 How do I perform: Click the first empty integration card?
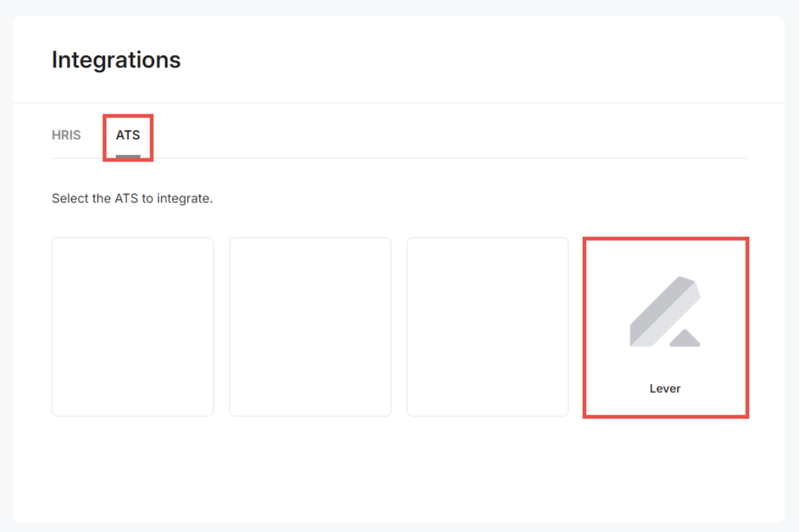pos(133,327)
